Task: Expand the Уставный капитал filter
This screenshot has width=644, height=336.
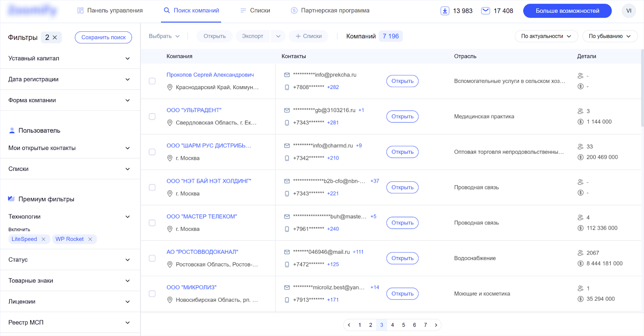Action: 70,58
